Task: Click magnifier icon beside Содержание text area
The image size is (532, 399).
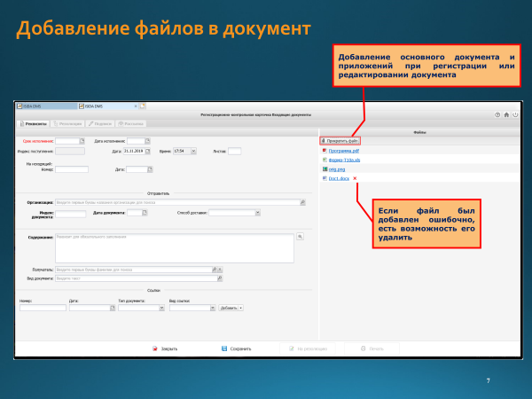Action: [301, 237]
